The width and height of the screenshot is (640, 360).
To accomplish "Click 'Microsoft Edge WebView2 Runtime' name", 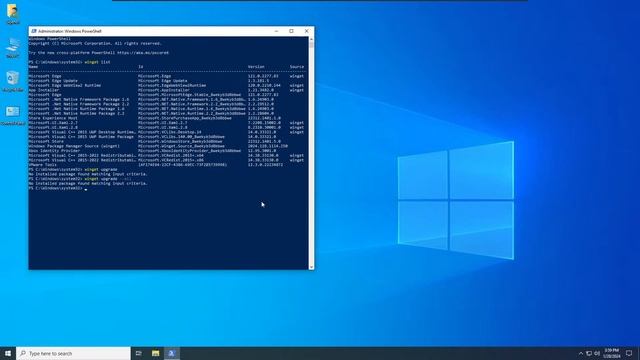I will pos(64,85).
